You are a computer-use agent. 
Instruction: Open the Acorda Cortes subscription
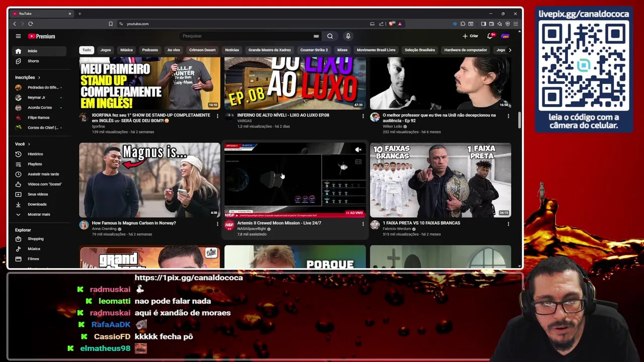[39, 108]
